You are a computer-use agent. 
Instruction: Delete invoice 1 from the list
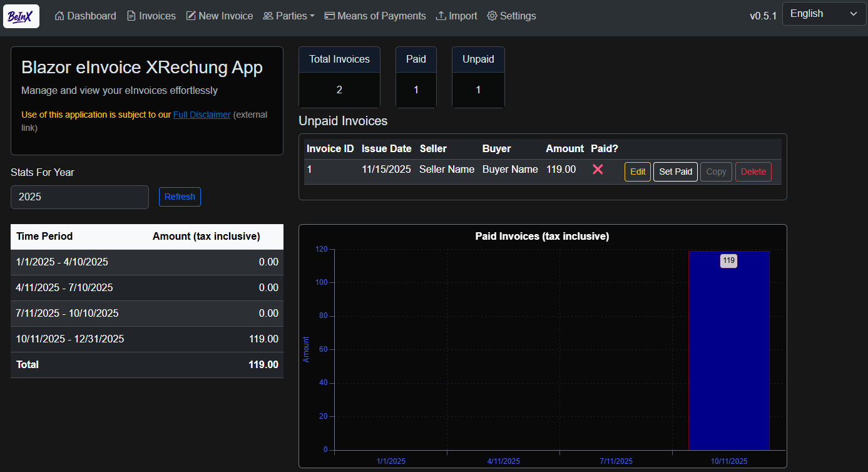coord(753,172)
